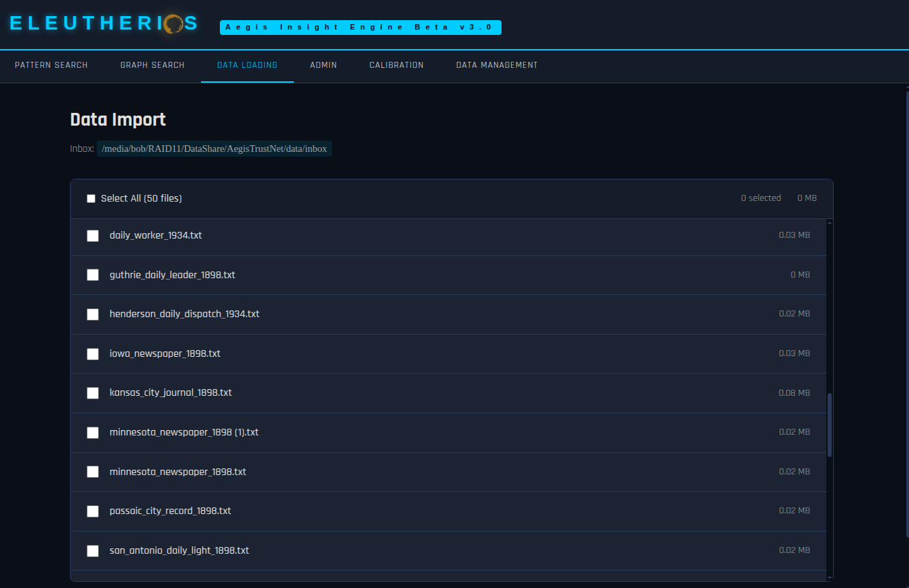Go to the Calibration tab
This screenshot has height=588, width=909.
click(397, 65)
